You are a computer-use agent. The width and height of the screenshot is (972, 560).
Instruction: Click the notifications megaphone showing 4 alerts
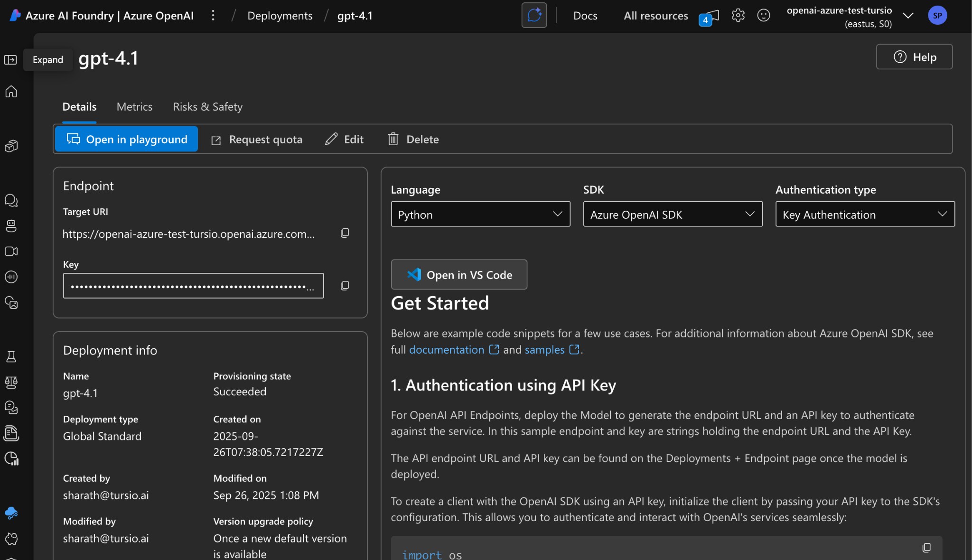[x=709, y=16]
